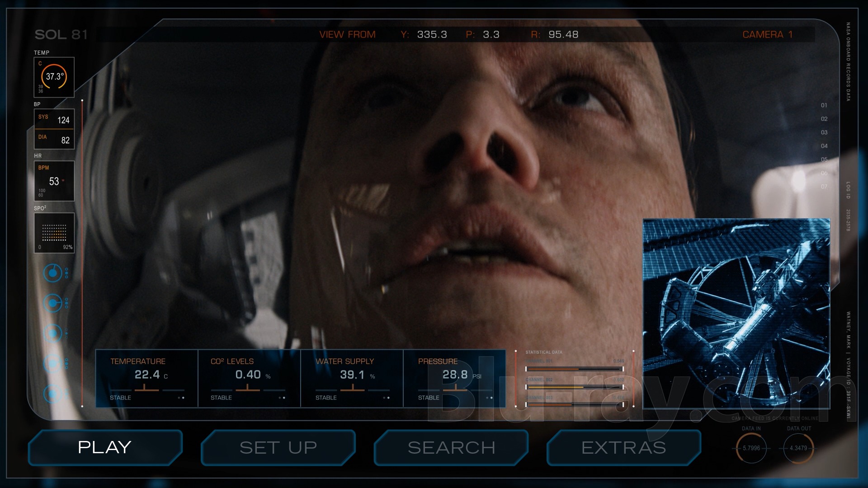Click the WATER SUPPLY 39.1 % panel
This screenshot has width=868, height=488.
(x=352, y=379)
